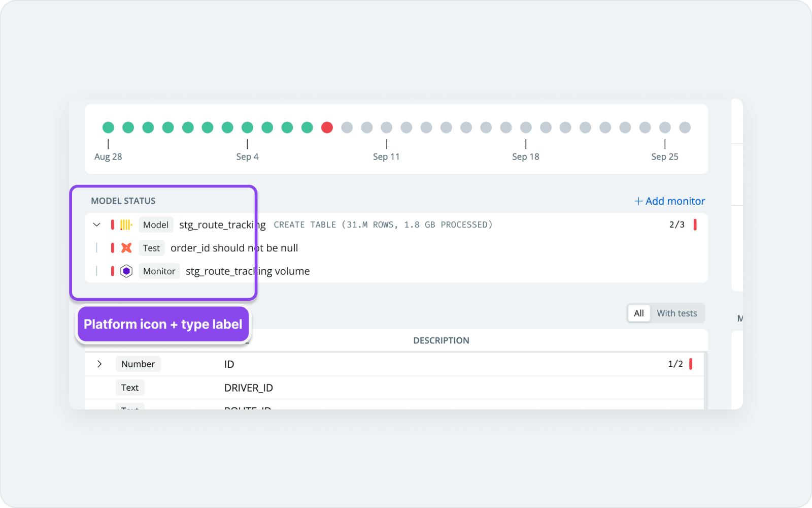The width and height of the screenshot is (812, 508).
Task: Expand the ID column row
Action: coord(99,364)
